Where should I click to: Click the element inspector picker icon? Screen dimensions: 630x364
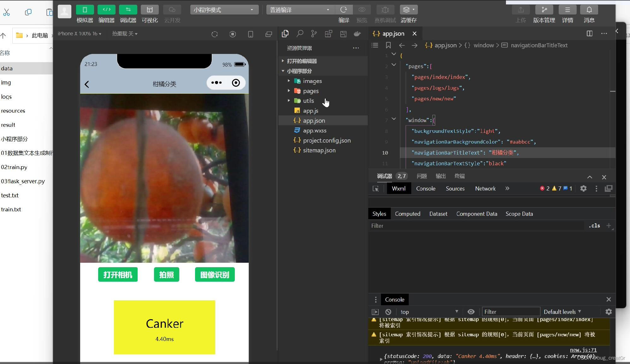pos(376,189)
